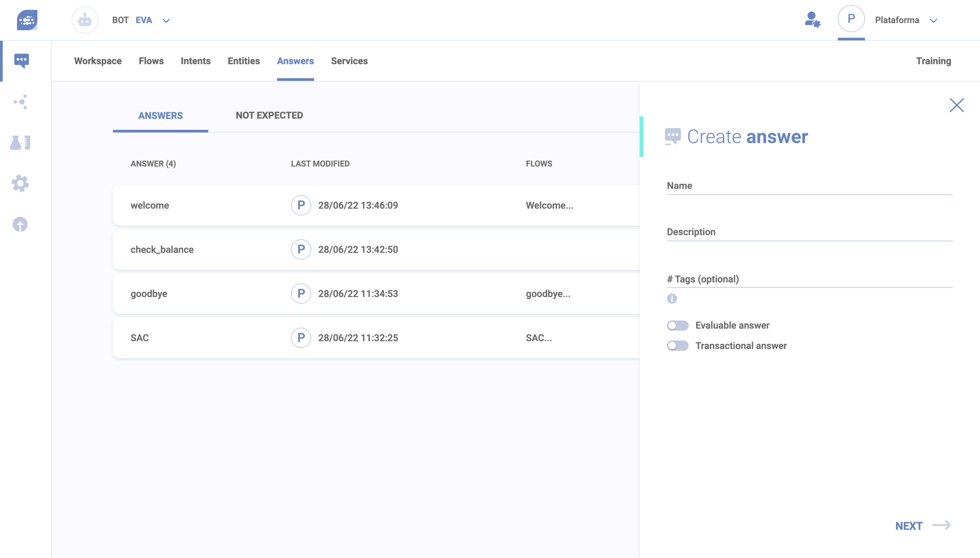Image resolution: width=980 pixels, height=558 pixels.
Task: Open the Intents menu tab
Action: coord(195,61)
